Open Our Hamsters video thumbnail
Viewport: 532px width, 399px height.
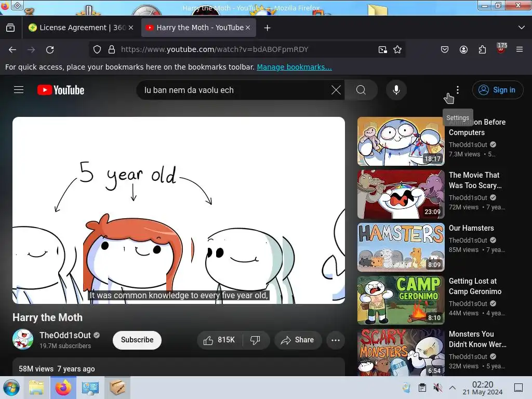(x=401, y=247)
